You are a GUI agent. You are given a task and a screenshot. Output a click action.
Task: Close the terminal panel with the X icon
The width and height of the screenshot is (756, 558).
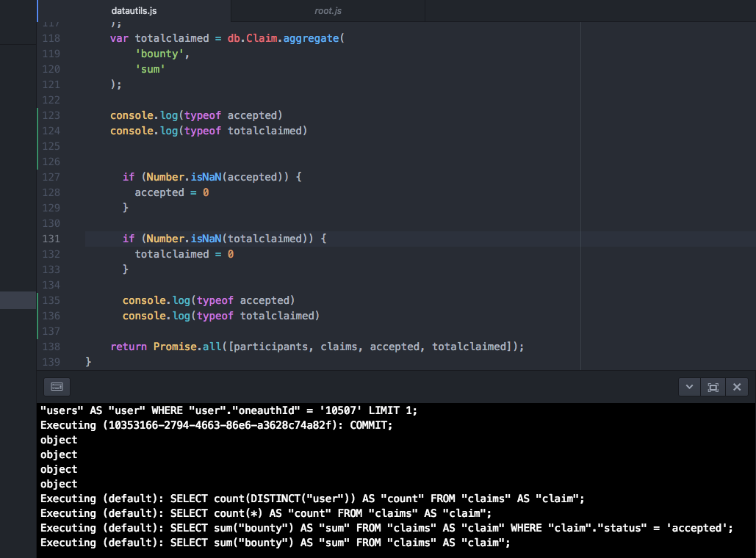click(x=737, y=387)
